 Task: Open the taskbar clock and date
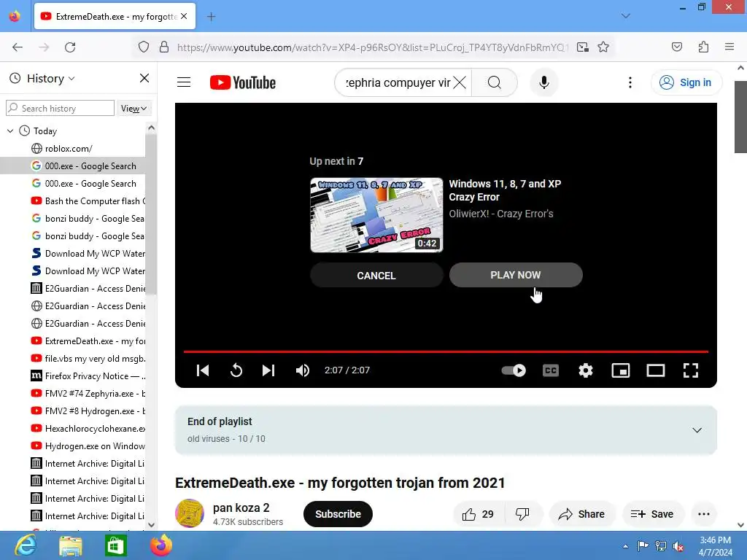(x=715, y=546)
